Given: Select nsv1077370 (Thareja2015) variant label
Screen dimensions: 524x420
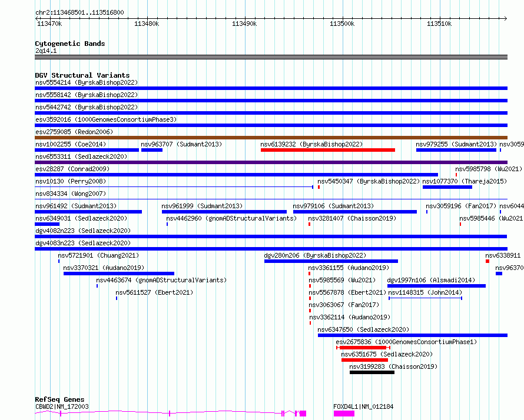Looking at the screenshot, I should pyautogui.click(x=465, y=181).
